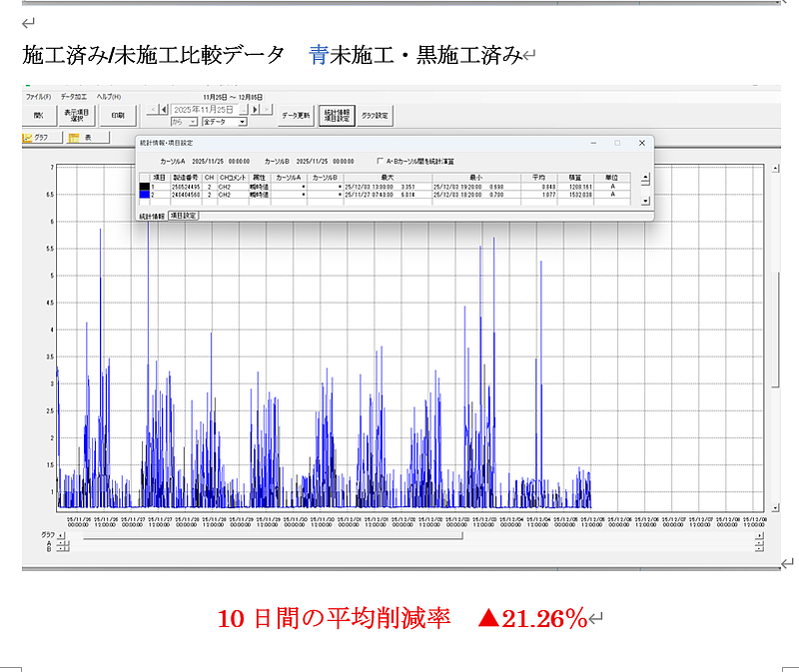This screenshot has height=672, width=799.
Task: Open the データ加工 menu
Action: [x=74, y=97]
